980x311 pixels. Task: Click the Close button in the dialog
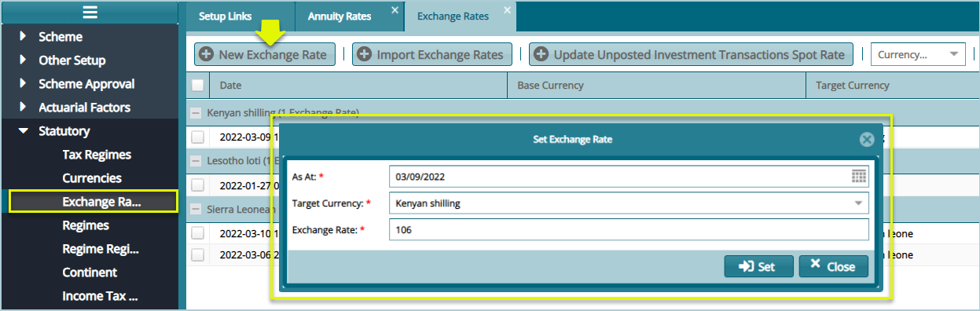click(x=833, y=266)
